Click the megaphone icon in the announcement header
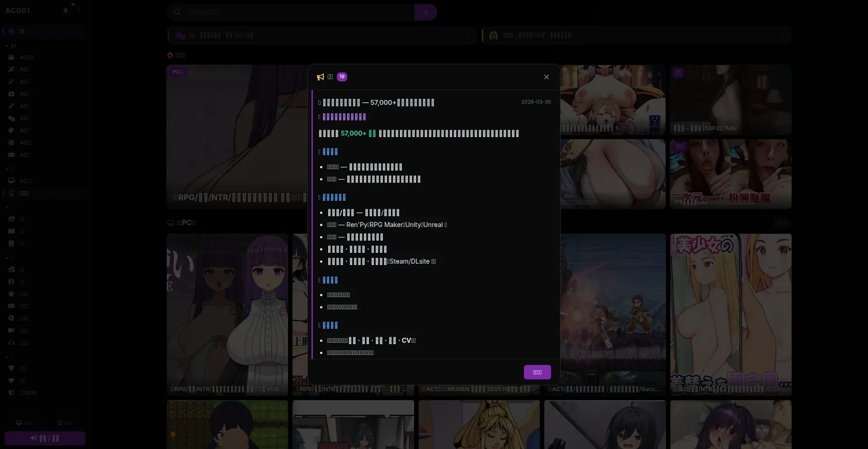Viewport: 868px width, 449px height. pos(321,77)
